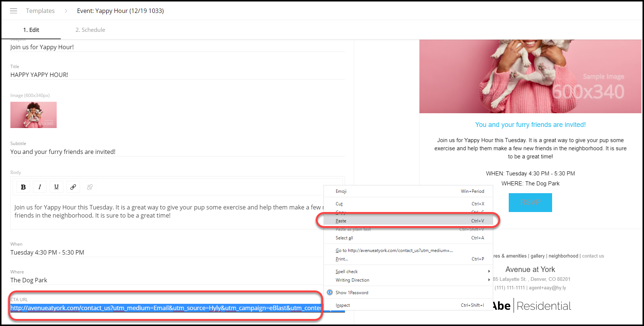Click the preview sample header image
The height and width of the screenshot is (326, 644).
530,76
